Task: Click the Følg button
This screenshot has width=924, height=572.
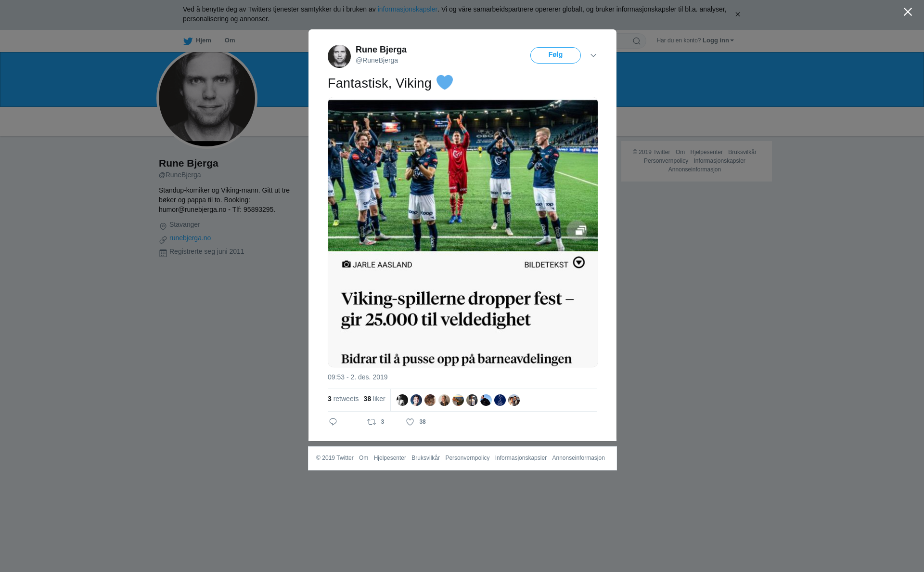Action: (x=555, y=55)
